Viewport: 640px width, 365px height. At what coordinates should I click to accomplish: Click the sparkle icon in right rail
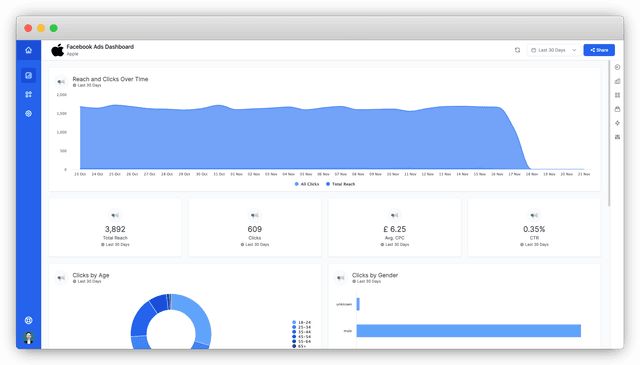617,123
